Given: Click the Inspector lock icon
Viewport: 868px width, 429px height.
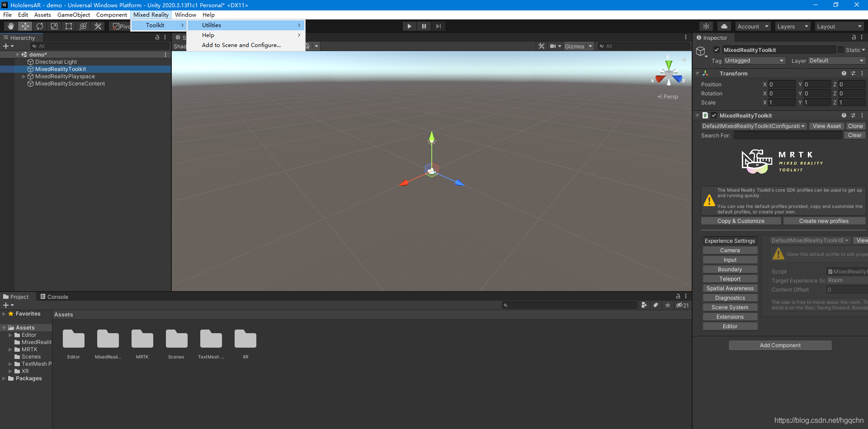Looking at the screenshot, I should [x=854, y=38].
